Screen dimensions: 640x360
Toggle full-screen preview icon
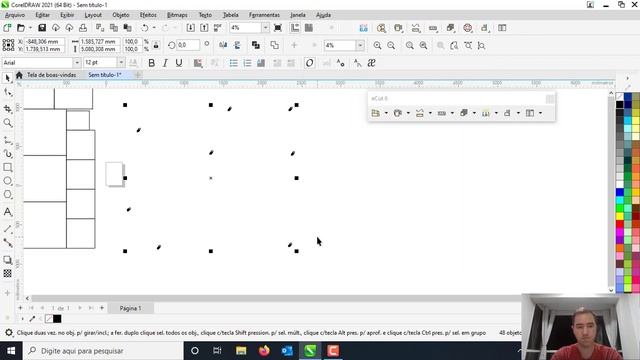coord(278,28)
